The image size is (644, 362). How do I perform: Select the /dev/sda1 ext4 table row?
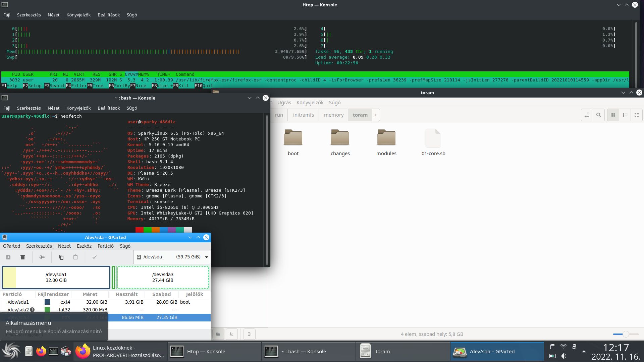pyautogui.click(x=105, y=302)
